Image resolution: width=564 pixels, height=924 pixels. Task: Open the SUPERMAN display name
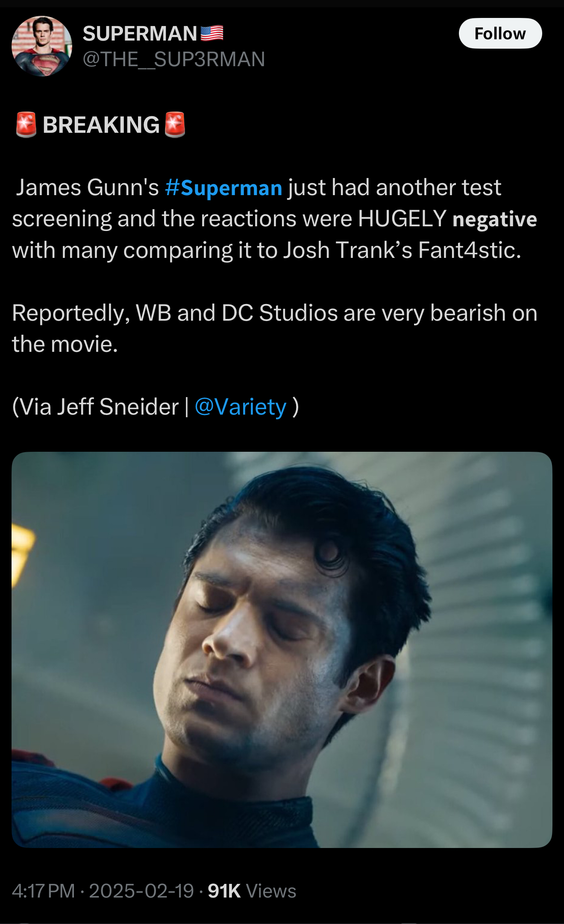click(x=140, y=33)
